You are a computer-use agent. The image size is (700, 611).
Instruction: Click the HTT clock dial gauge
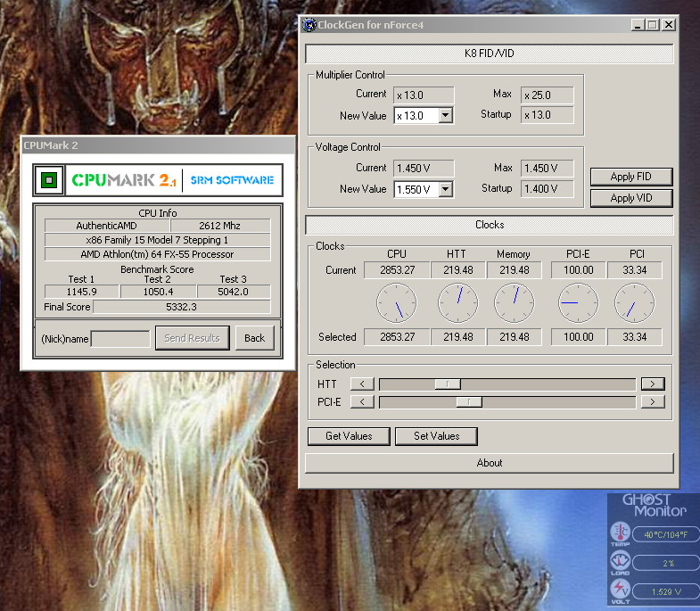(458, 302)
